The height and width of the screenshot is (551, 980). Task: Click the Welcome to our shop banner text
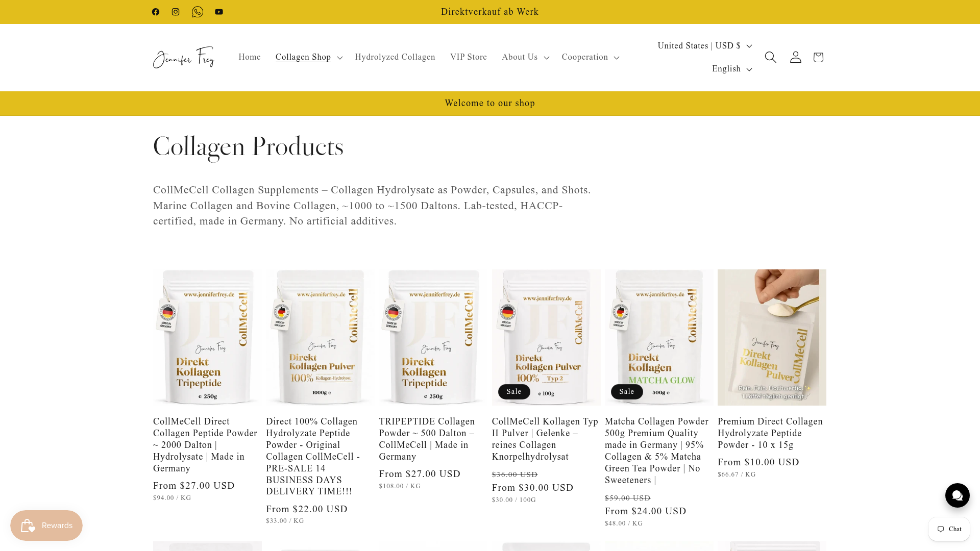pos(490,103)
